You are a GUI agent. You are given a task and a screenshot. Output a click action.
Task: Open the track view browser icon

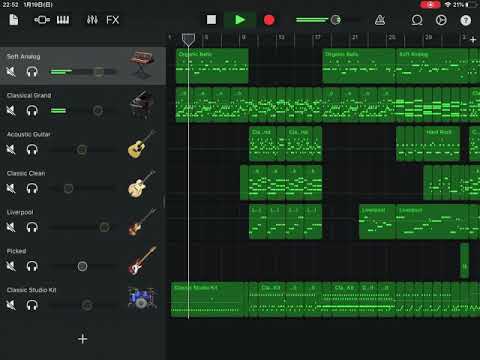42,20
